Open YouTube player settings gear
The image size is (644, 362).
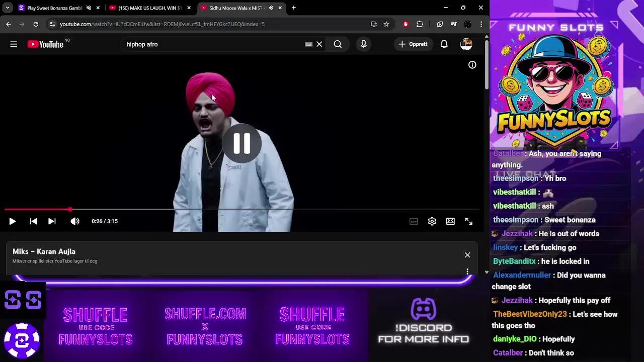pos(432,221)
